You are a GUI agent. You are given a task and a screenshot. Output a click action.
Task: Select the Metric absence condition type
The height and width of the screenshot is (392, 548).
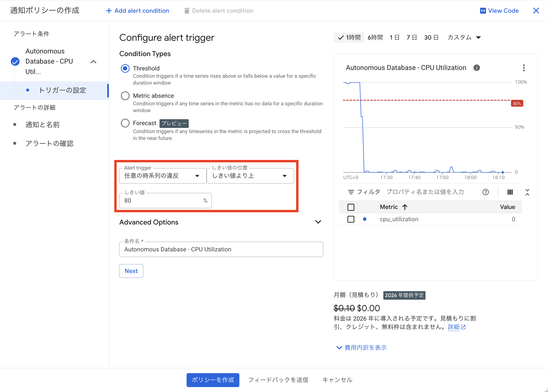point(125,96)
